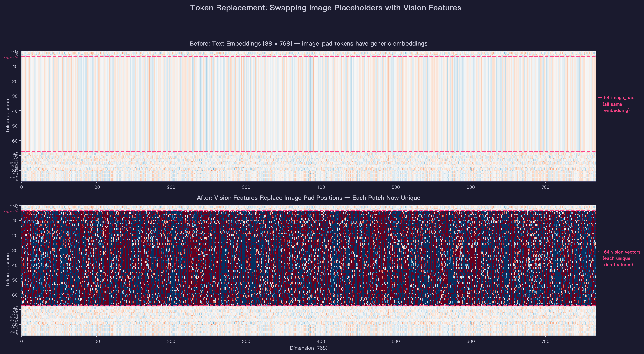This screenshot has width=644, height=354.
Task: Click x-axis tick "400" under Before chart
Action: tap(321, 187)
